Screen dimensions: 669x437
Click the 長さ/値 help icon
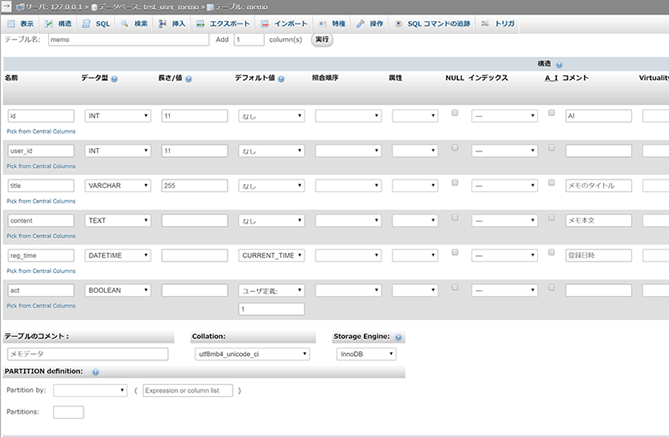pos(188,78)
